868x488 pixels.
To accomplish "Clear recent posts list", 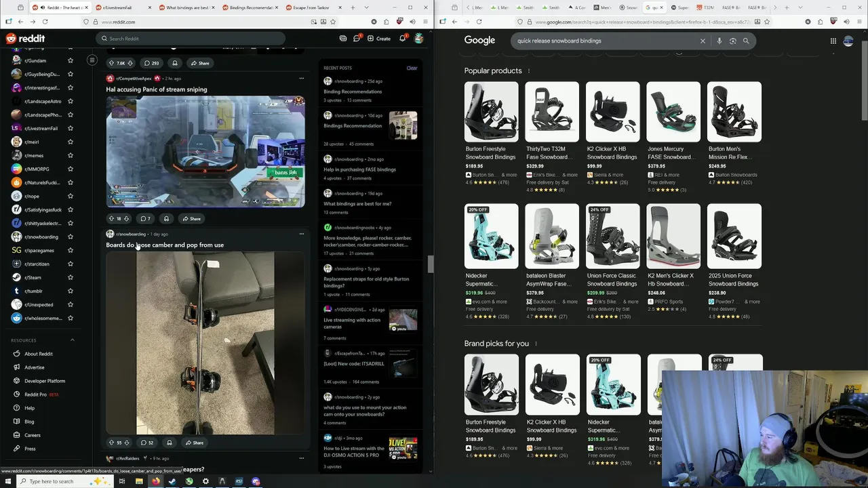I will 412,68.
